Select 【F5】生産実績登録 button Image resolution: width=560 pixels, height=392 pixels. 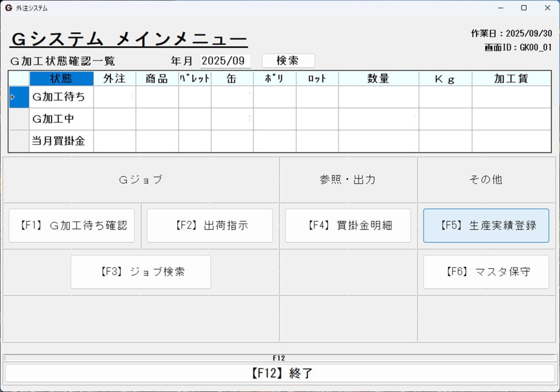[x=486, y=225]
